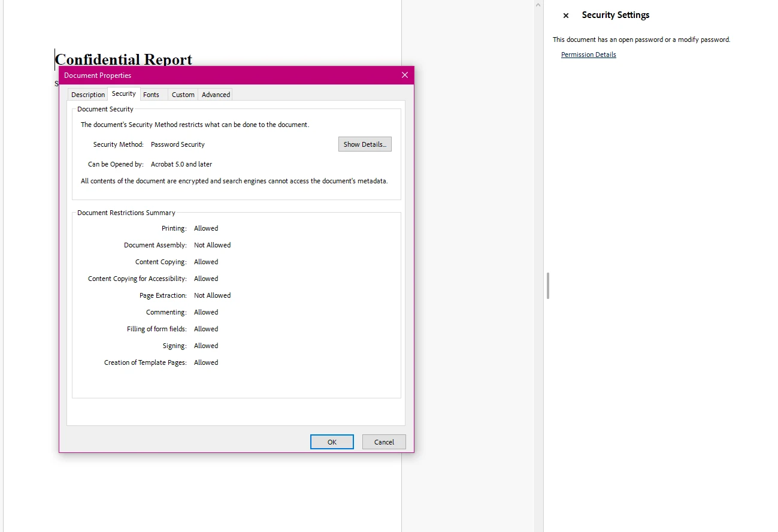Select the Printing: Allowed restriction row
Viewport: 778px width, 532px height.
click(x=192, y=228)
